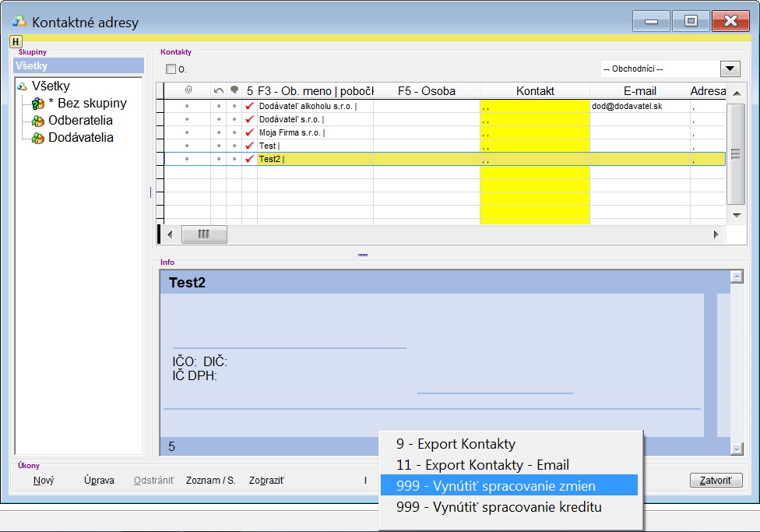Click the Bez skupiny group icon
The width and height of the screenshot is (760, 532).
(37, 104)
